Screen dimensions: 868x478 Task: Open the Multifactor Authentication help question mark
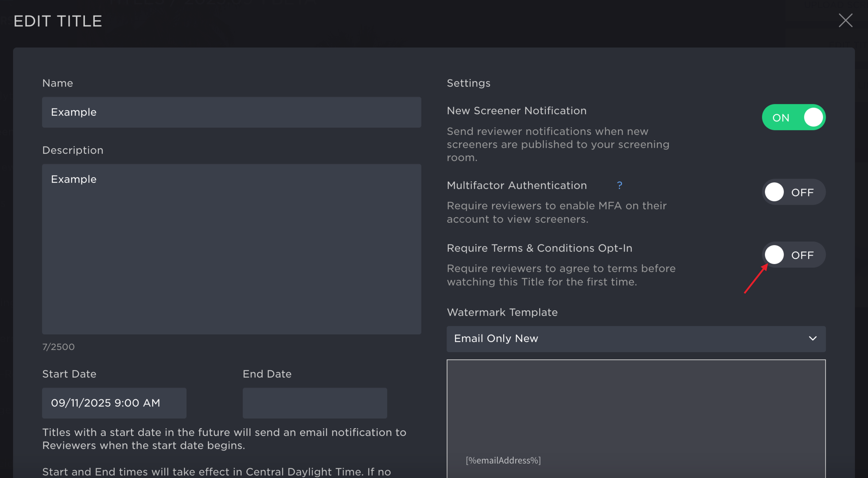619,185
